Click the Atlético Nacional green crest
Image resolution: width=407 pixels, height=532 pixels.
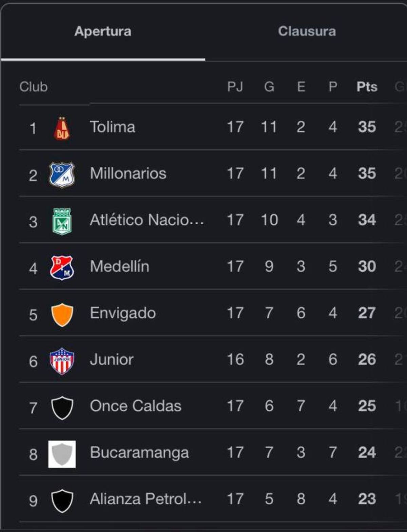coord(62,221)
